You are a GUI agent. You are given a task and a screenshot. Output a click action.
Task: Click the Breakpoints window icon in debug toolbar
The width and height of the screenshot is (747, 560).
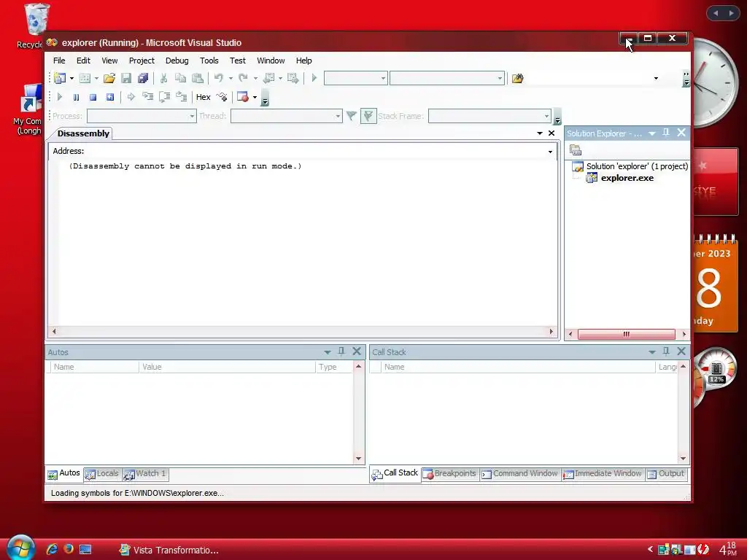pos(243,97)
